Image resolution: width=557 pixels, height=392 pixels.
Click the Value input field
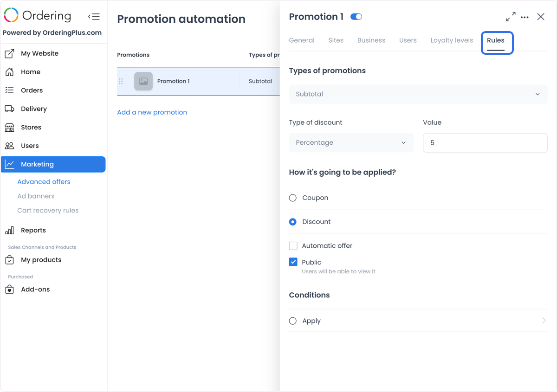point(485,143)
